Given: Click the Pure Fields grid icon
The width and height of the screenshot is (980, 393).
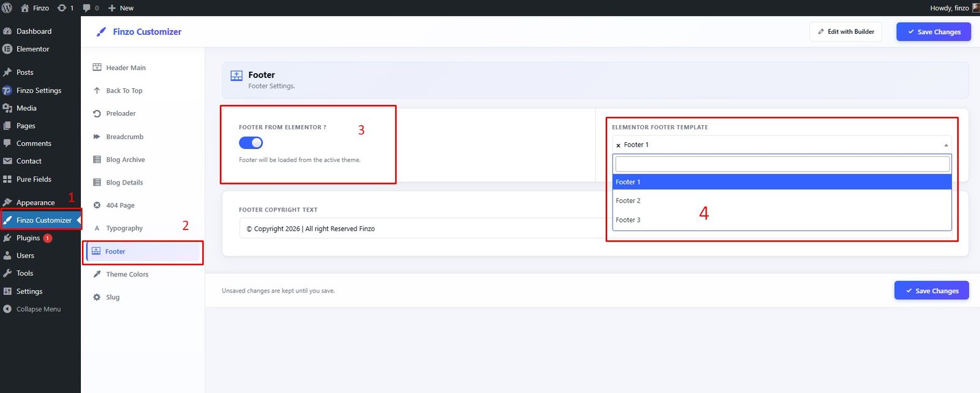Looking at the screenshot, I should point(7,179).
